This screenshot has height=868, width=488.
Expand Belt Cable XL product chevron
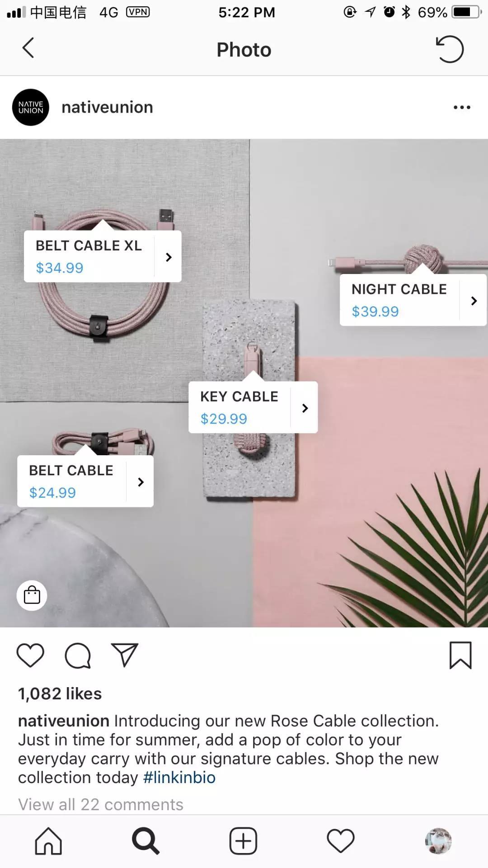point(168,257)
